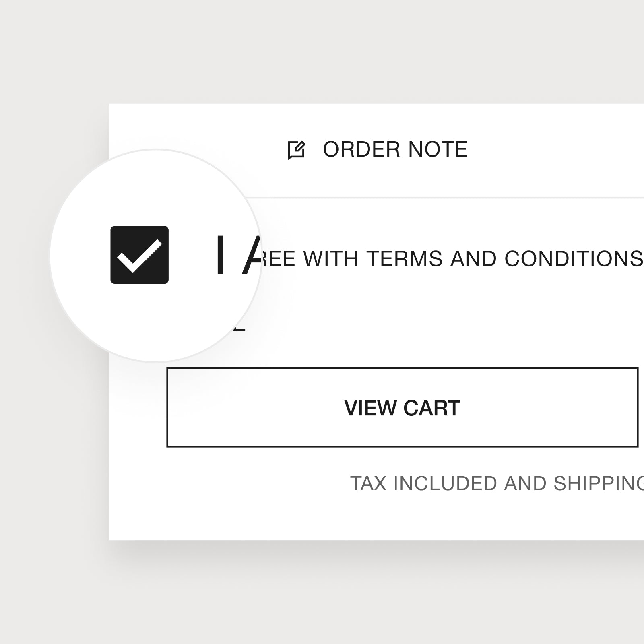This screenshot has height=644, width=644.
Task: Click the word AND in the tax shipping note
Action: (525, 483)
